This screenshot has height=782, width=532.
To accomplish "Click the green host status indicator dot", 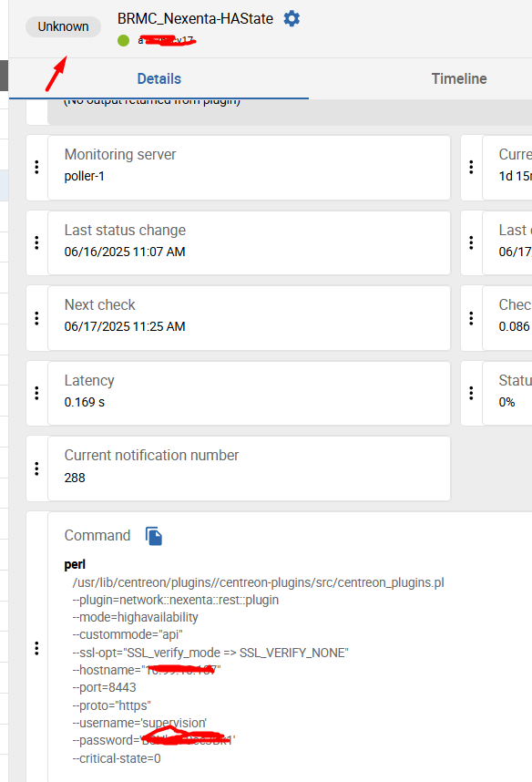I will 124,40.
